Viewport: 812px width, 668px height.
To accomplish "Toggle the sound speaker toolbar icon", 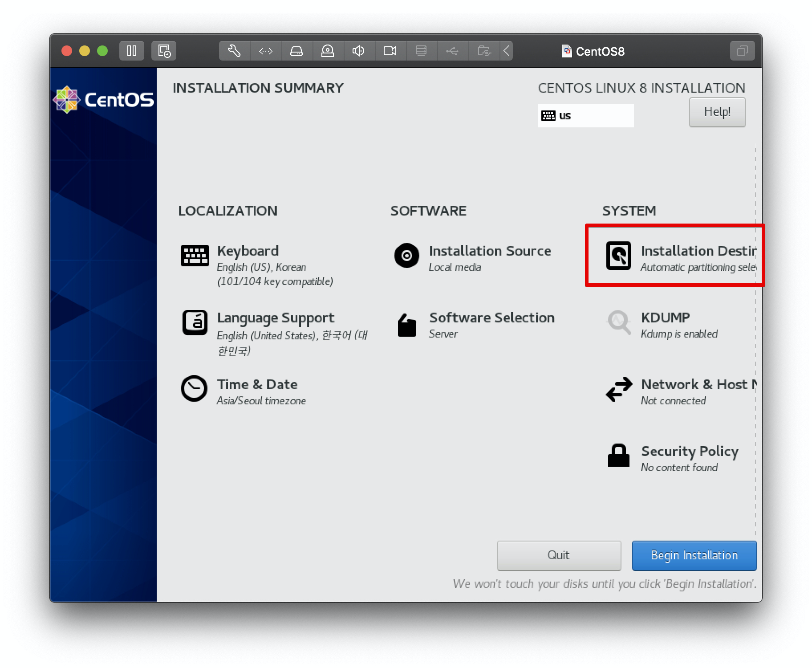I will click(359, 51).
